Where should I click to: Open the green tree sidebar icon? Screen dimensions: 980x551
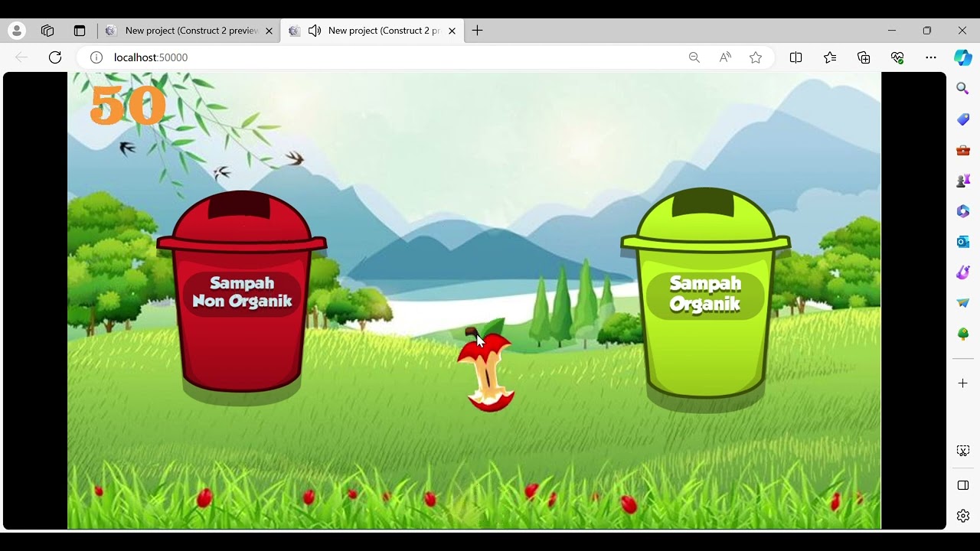[x=963, y=334]
